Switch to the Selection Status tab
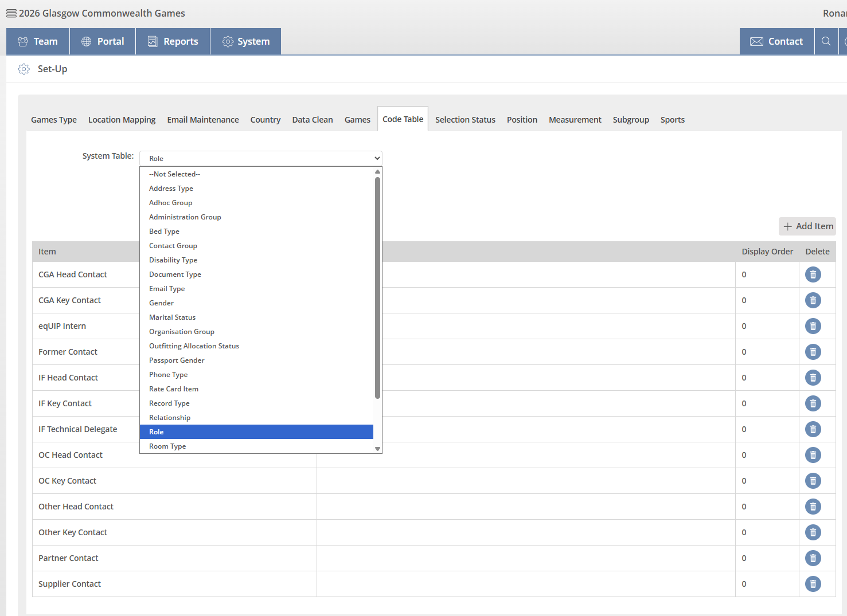Screen dimensions: 847x616 465,120
